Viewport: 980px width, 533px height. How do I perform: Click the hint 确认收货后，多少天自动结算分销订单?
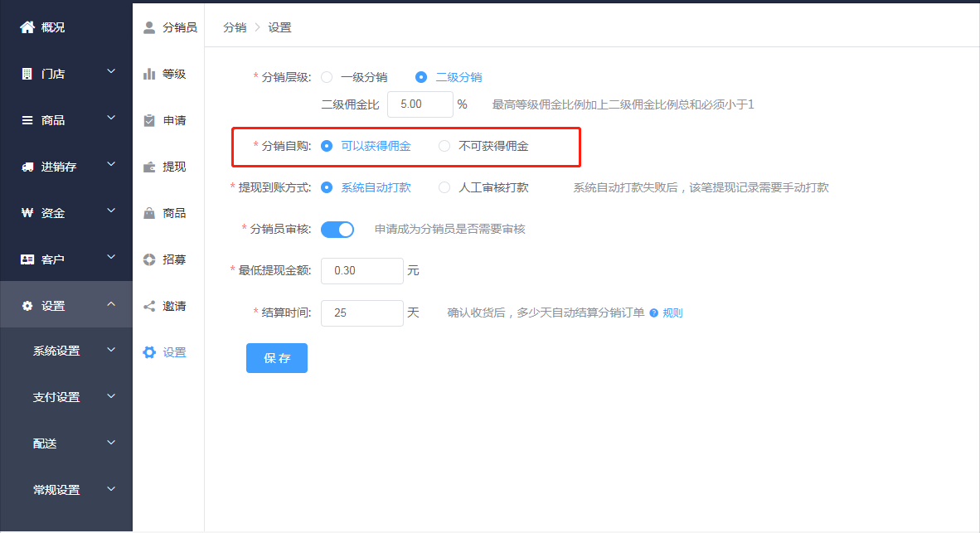[x=546, y=313]
